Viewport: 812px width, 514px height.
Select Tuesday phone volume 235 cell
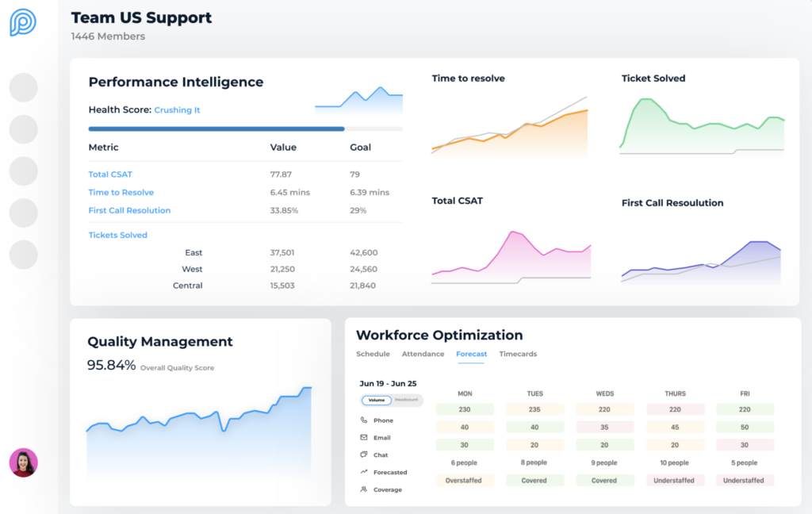(534, 409)
